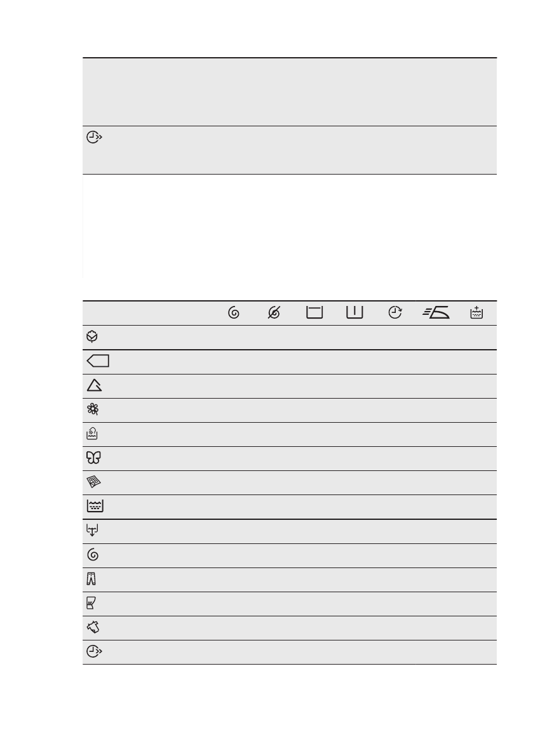
Task: Click the spin spiral icon in program row
Action: click(93, 555)
